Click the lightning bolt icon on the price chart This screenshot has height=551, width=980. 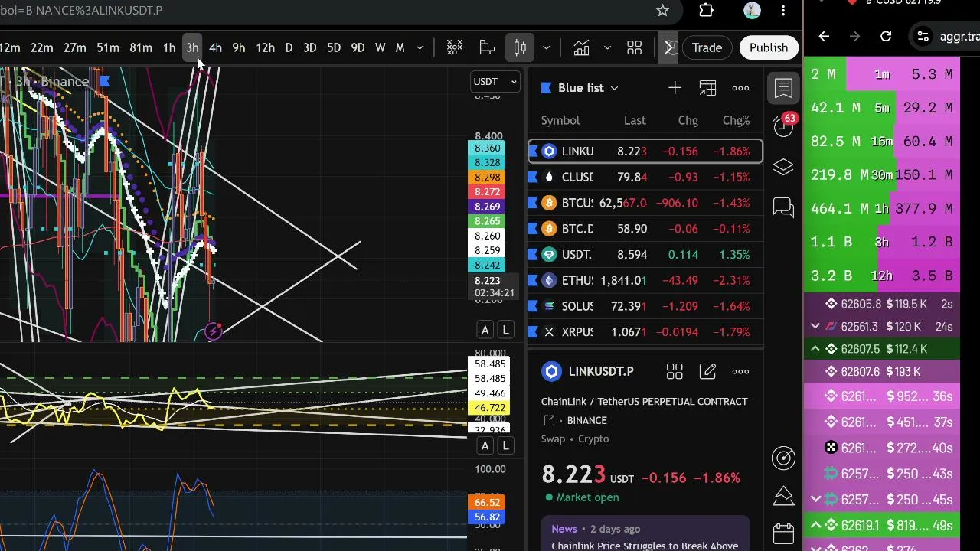(214, 331)
